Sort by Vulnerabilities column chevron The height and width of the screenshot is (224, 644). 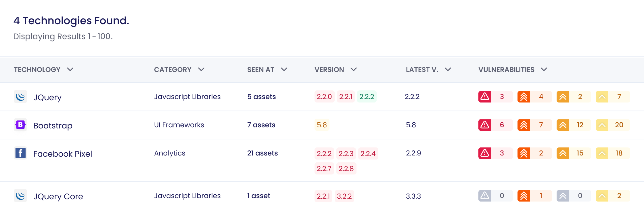pyautogui.click(x=544, y=69)
